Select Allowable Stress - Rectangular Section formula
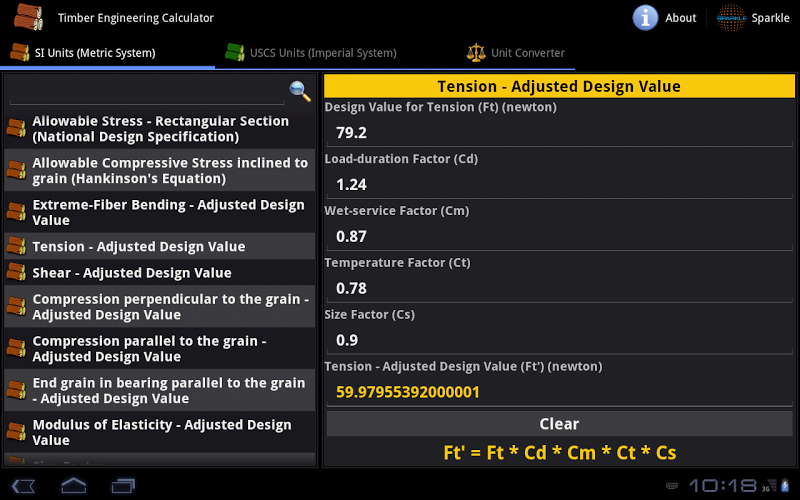The width and height of the screenshot is (800, 500). point(160,129)
